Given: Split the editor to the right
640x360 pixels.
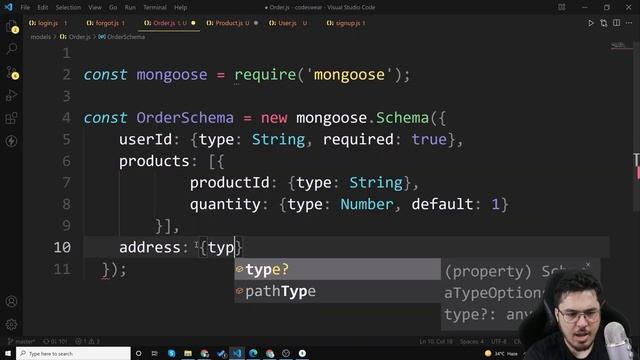Looking at the screenshot, I should 617,23.
